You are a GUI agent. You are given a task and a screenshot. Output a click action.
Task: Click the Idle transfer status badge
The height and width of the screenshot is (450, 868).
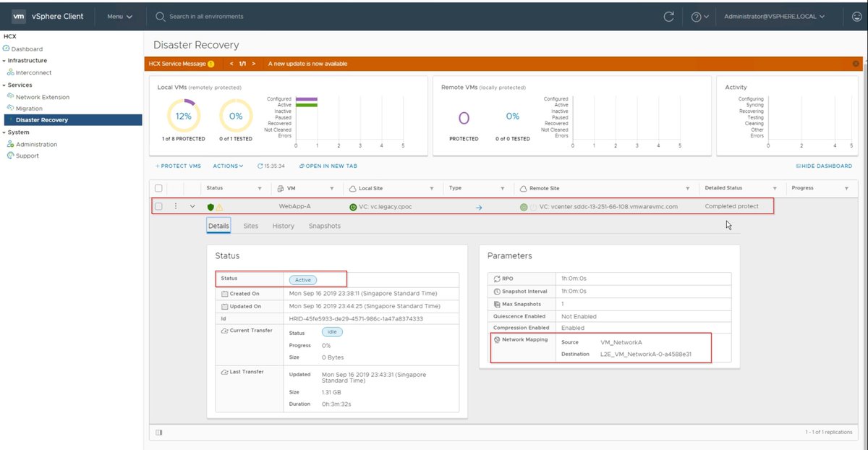click(332, 332)
